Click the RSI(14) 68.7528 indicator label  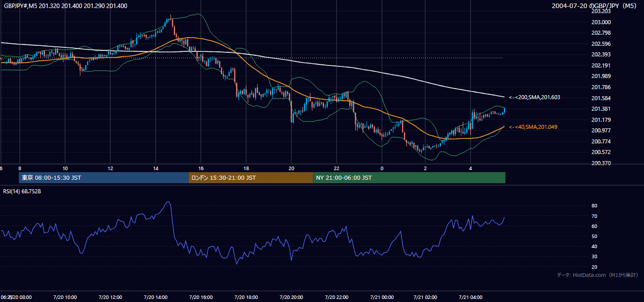coord(22,191)
